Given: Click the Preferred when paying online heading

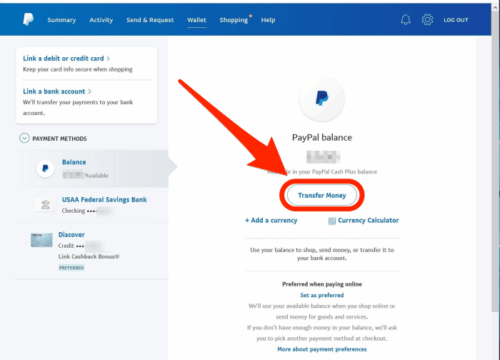Looking at the screenshot, I should 322,284.
